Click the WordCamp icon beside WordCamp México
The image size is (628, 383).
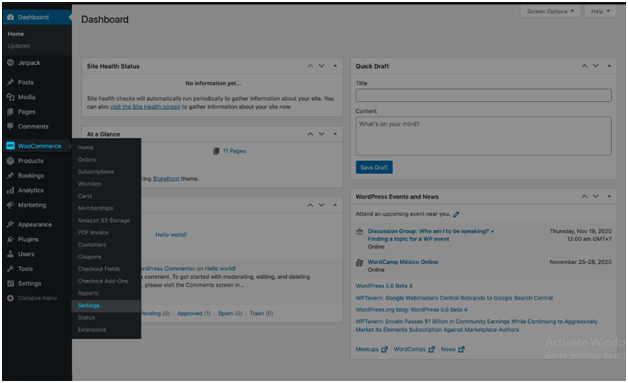pyautogui.click(x=360, y=262)
